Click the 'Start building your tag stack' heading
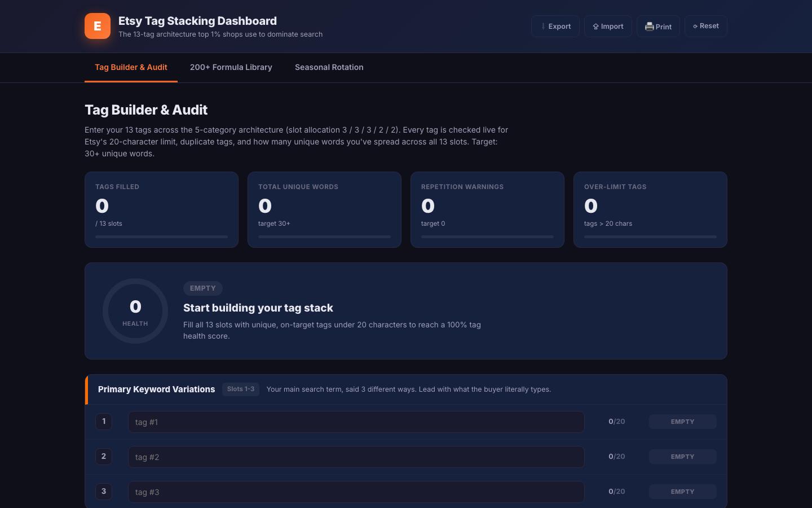 coord(258,308)
